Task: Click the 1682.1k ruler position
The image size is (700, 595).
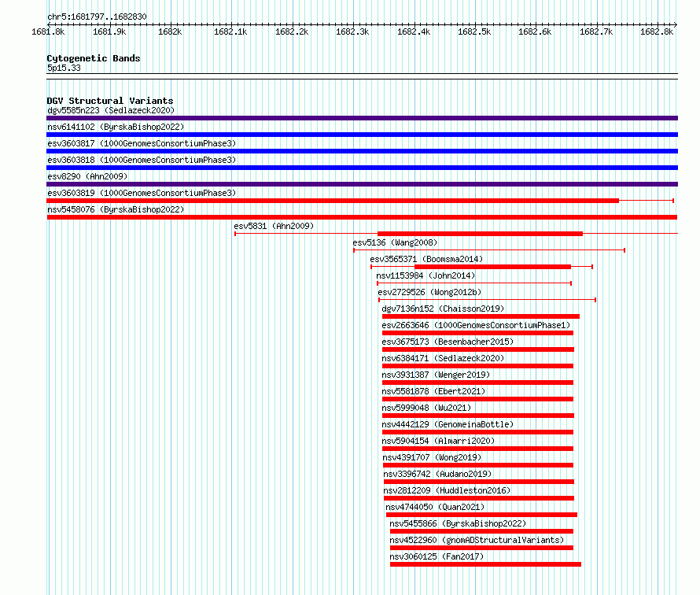Action: 230,31
